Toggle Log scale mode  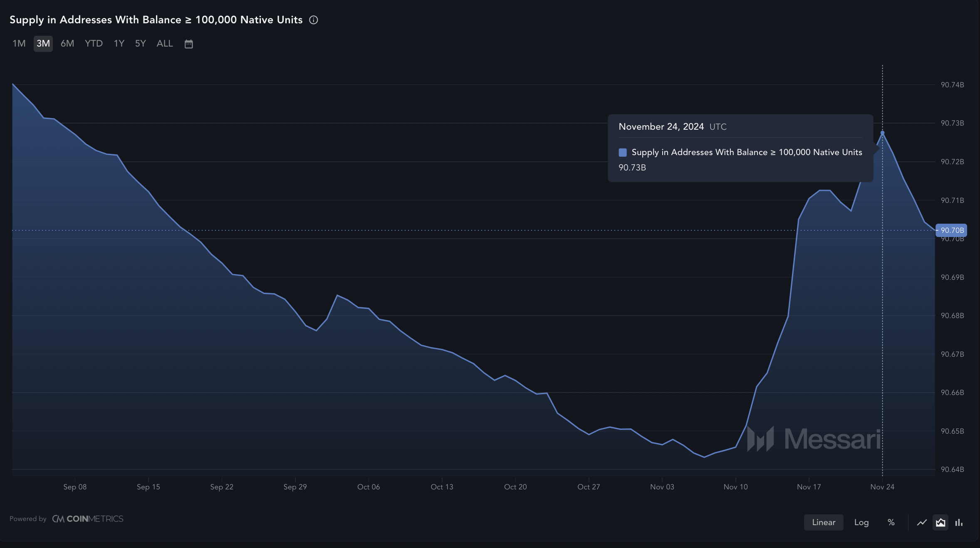point(861,522)
